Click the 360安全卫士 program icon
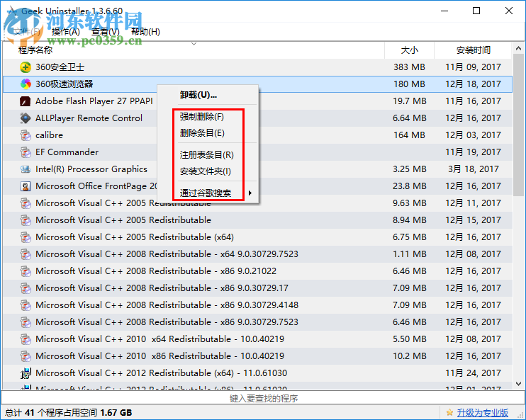 (26, 67)
